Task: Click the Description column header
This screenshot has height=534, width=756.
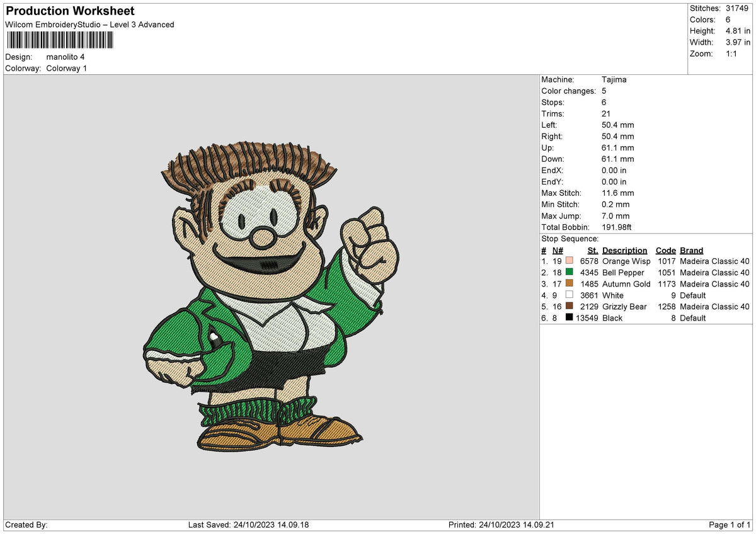Action: click(x=625, y=250)
